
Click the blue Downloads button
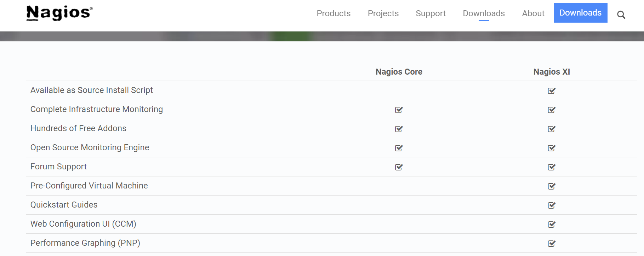tap(580, 13)
